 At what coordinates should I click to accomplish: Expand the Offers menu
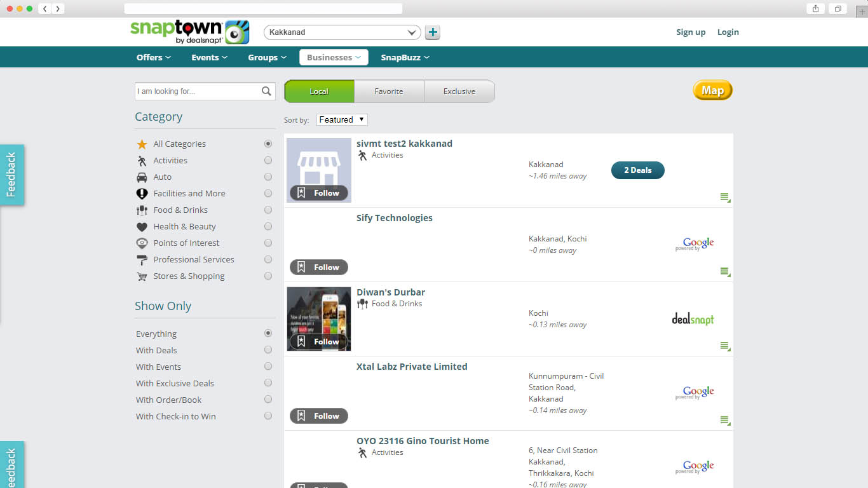(153, 57)
